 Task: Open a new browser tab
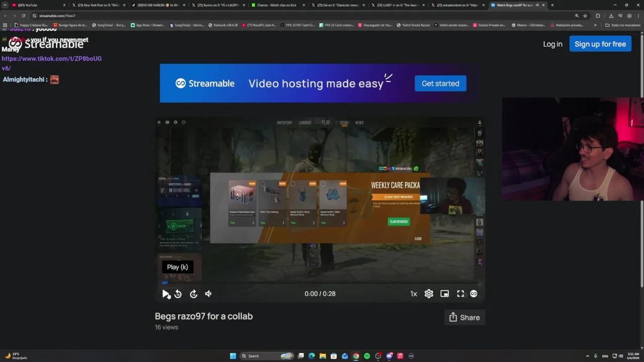[552, 5]
